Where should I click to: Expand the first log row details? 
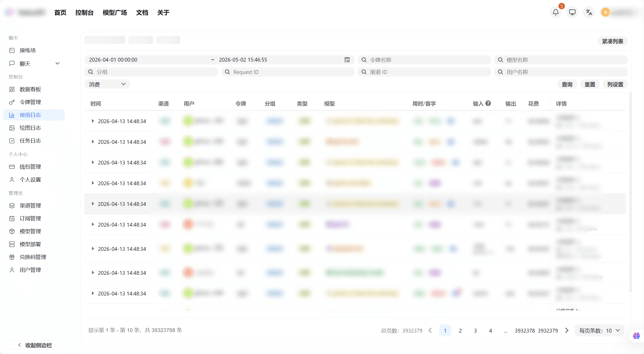(x=93, y=121)
